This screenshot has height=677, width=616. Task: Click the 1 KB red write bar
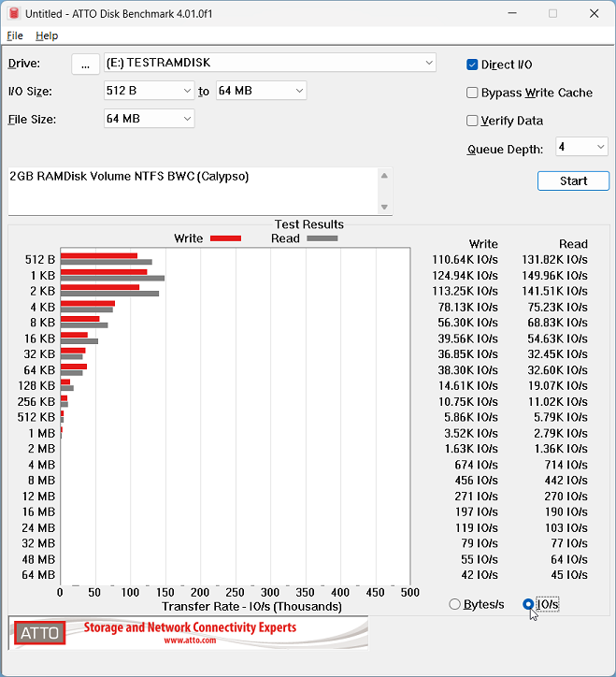[104, 272]
